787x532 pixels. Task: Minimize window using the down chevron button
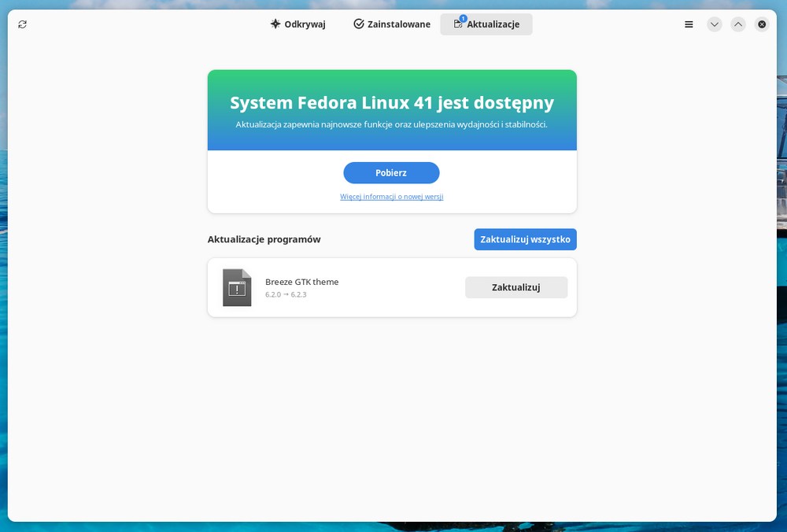(x=714, y=24)
